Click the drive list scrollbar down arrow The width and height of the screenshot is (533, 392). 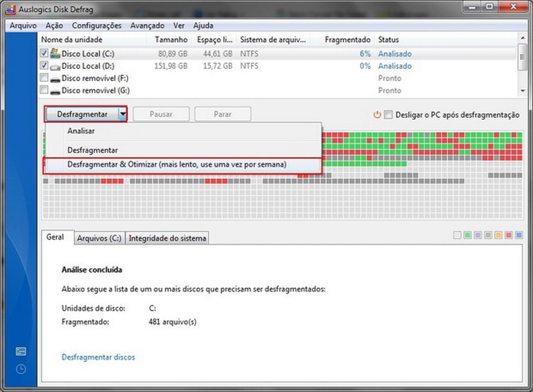523,90
